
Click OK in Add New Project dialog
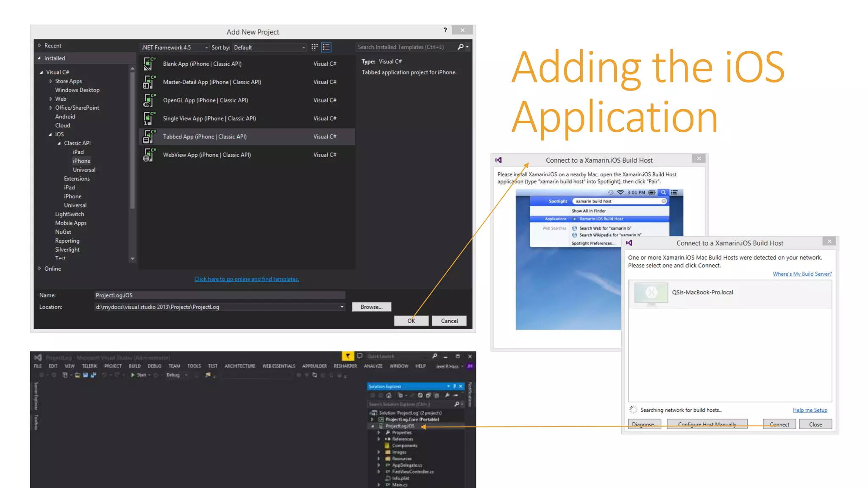pyautogui.click(x=411, y=321)
